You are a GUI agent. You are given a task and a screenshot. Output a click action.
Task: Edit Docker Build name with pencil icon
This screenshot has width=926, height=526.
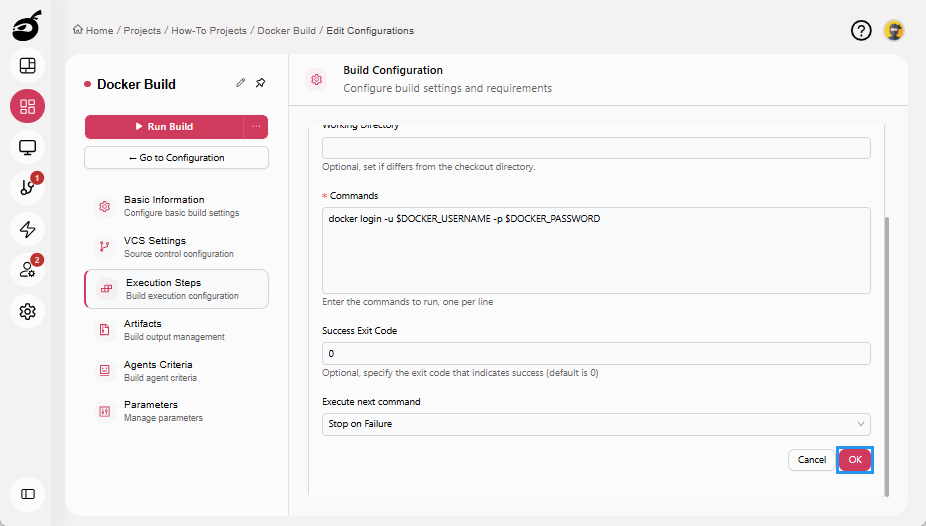[x=240, y=83]
